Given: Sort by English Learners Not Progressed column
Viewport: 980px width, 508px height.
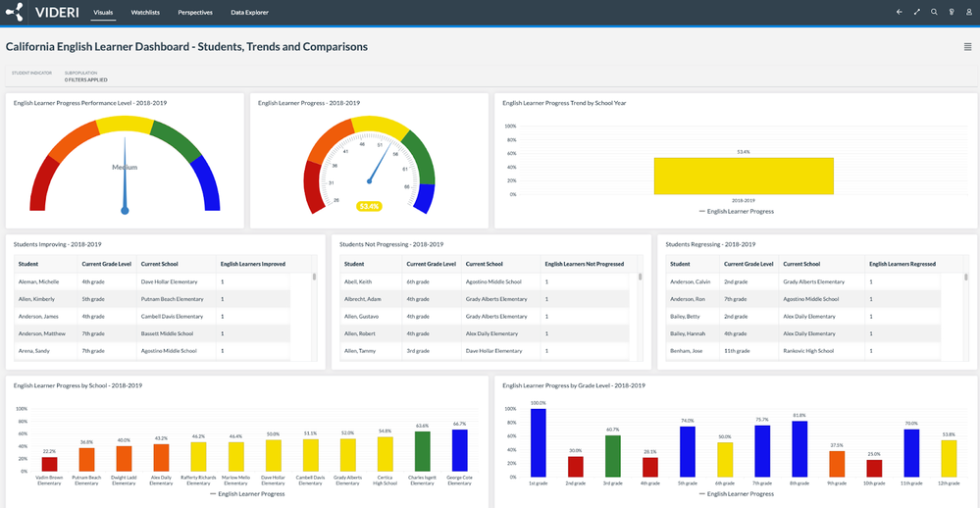Looking at the screenshot, I should tap(585, 264).
